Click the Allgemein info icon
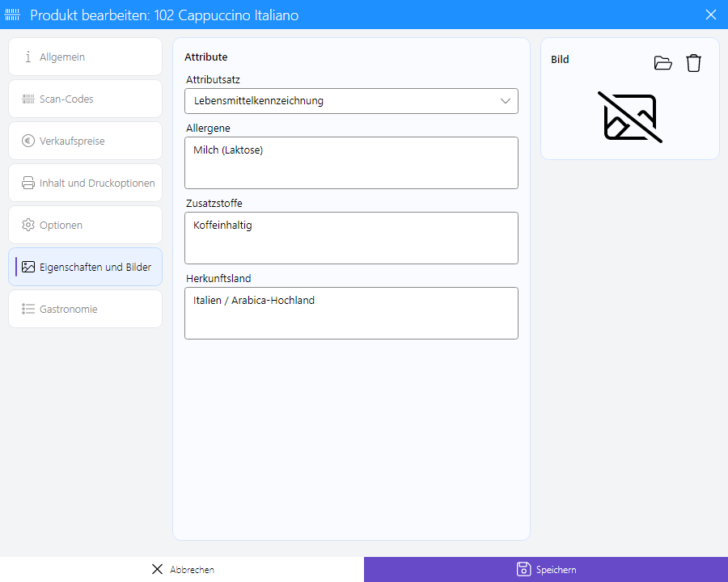This screenshot has height=582, width=728. tap(28, 57)
